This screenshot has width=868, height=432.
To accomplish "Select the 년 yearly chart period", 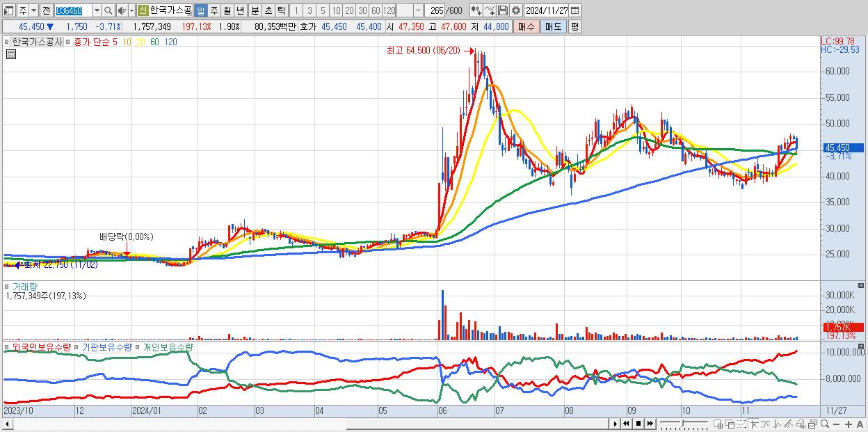I will [240, 10].
